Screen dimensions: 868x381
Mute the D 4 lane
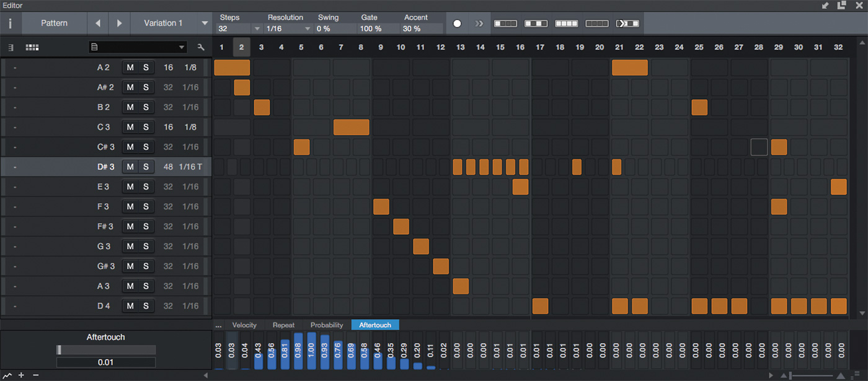[130, 305]
